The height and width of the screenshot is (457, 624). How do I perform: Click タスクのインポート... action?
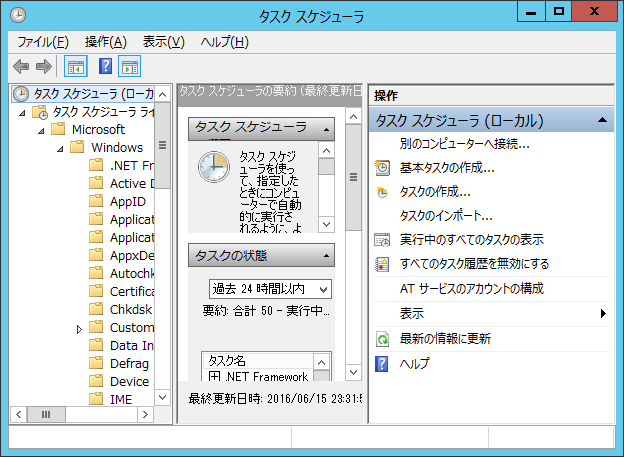(x=446, y=216)
